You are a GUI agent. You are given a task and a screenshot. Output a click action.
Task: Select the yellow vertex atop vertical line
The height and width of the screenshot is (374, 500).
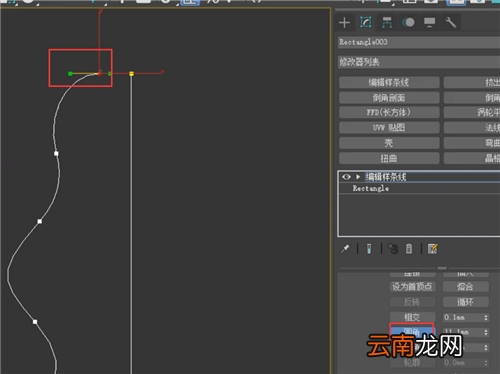(x=131, y=73)
